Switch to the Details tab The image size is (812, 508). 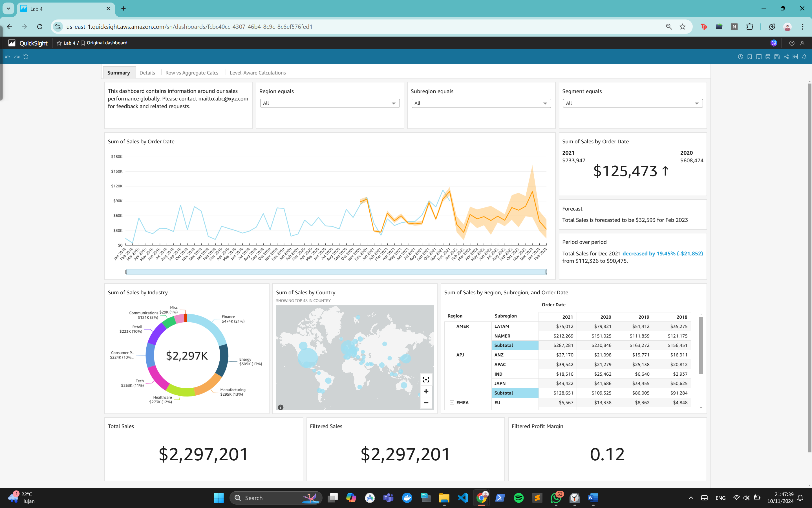click(x=147, y=73)
